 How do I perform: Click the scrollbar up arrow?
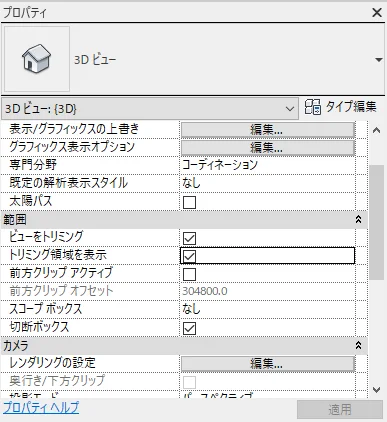pos(376,131)
